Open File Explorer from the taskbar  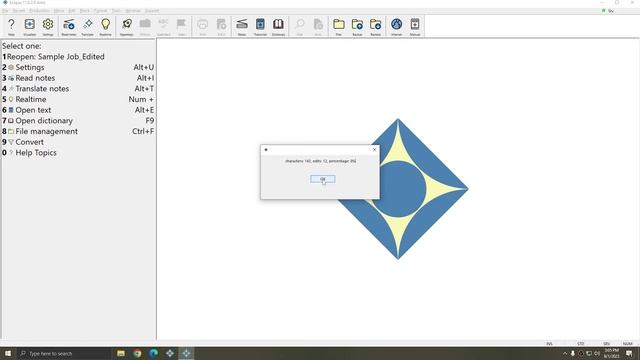point(121,353)
